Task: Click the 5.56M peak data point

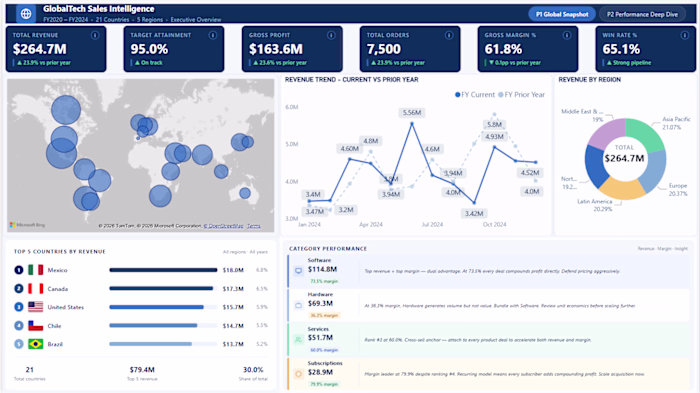Action: click(412, 124)
